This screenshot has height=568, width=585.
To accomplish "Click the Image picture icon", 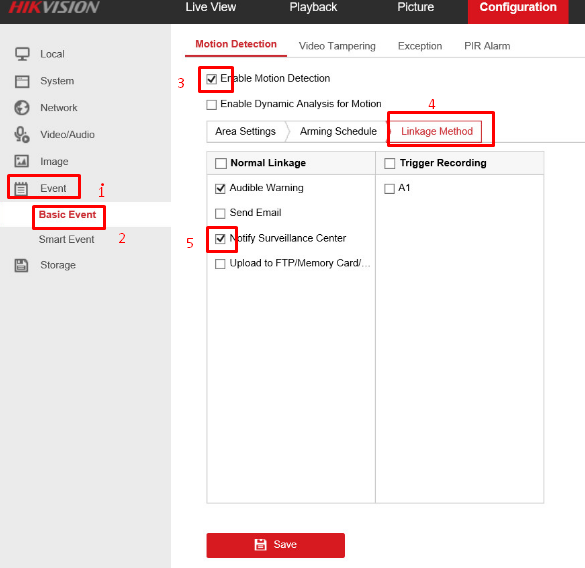I will tap(22, 161).
